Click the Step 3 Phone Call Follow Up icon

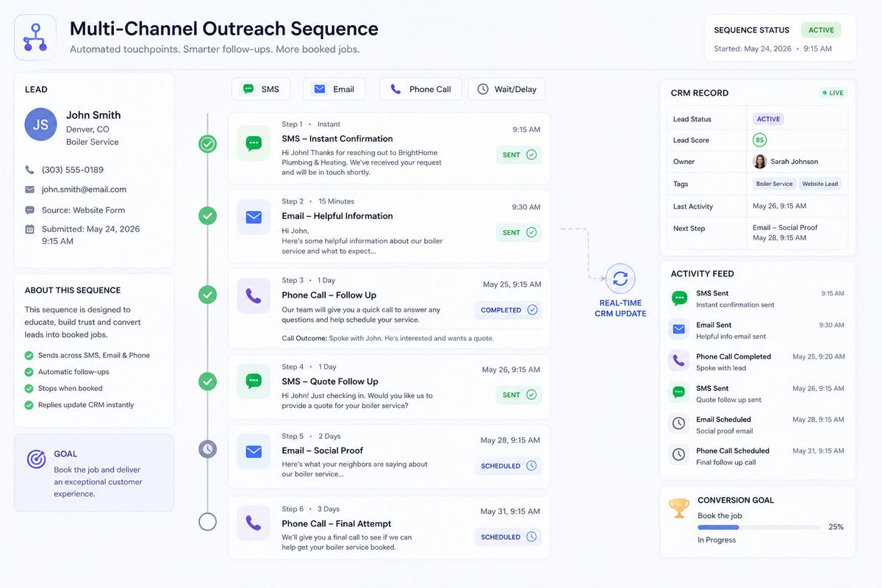coord(254,295)
